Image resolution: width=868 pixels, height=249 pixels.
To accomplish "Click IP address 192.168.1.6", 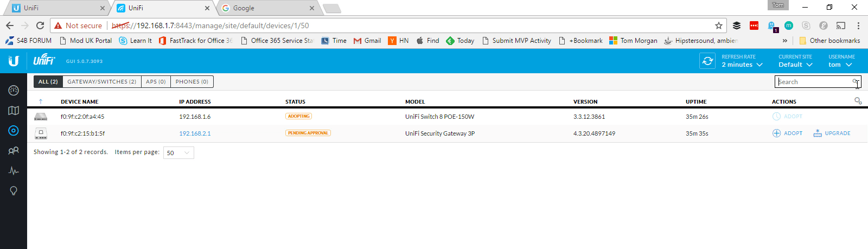I will pos(195,117).
